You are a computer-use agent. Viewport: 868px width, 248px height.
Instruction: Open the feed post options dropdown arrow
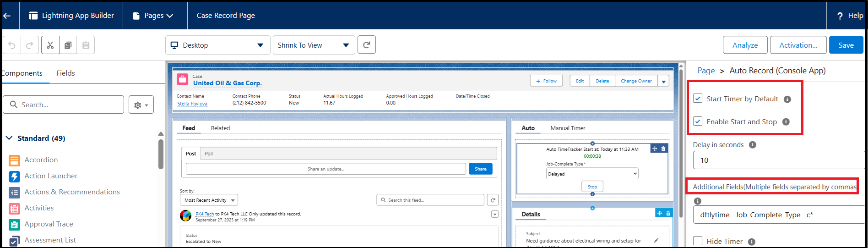[494, 214]
